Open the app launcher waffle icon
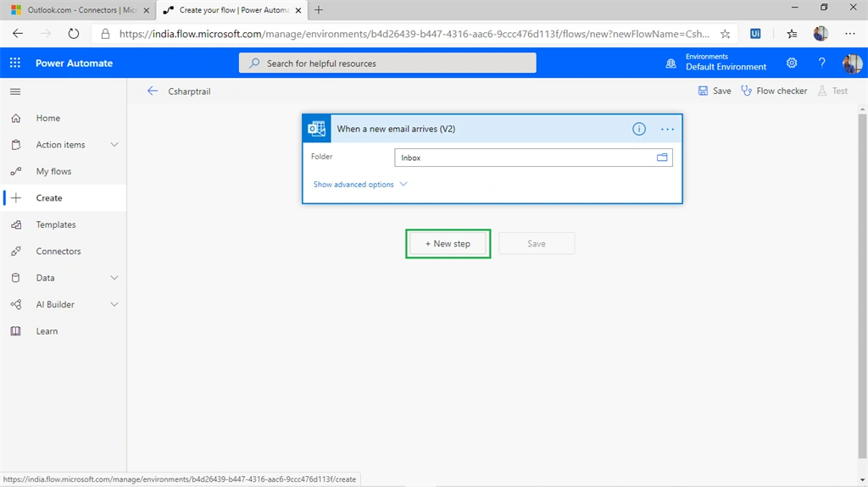 point(15,63)
